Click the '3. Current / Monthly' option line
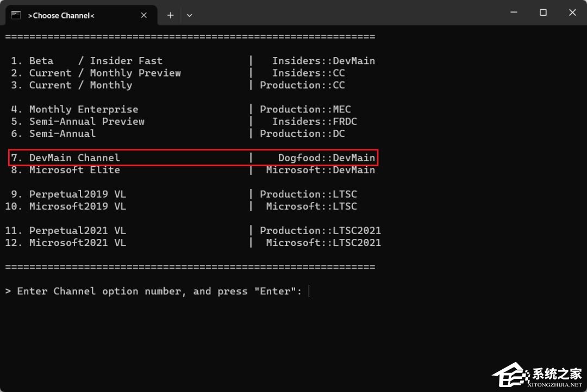Screen dimensions: 587x392 178,85
